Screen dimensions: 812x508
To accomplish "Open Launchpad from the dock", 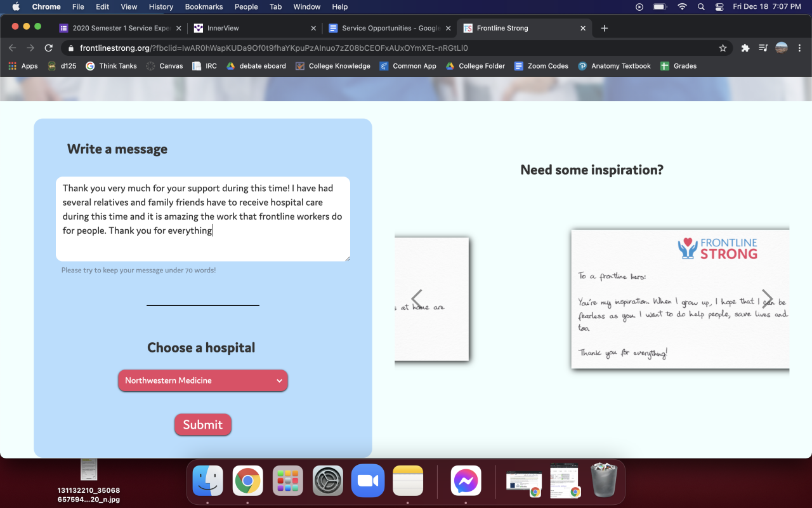I will pos(288,481).
